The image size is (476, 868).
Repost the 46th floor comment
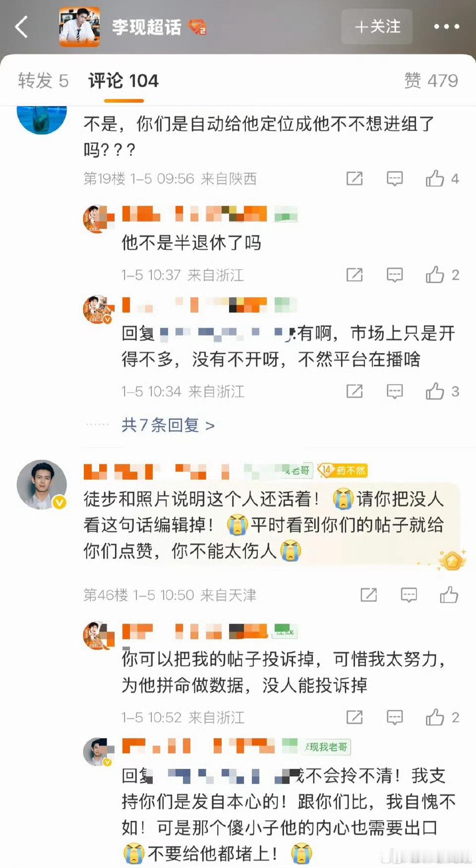point(368,595)
